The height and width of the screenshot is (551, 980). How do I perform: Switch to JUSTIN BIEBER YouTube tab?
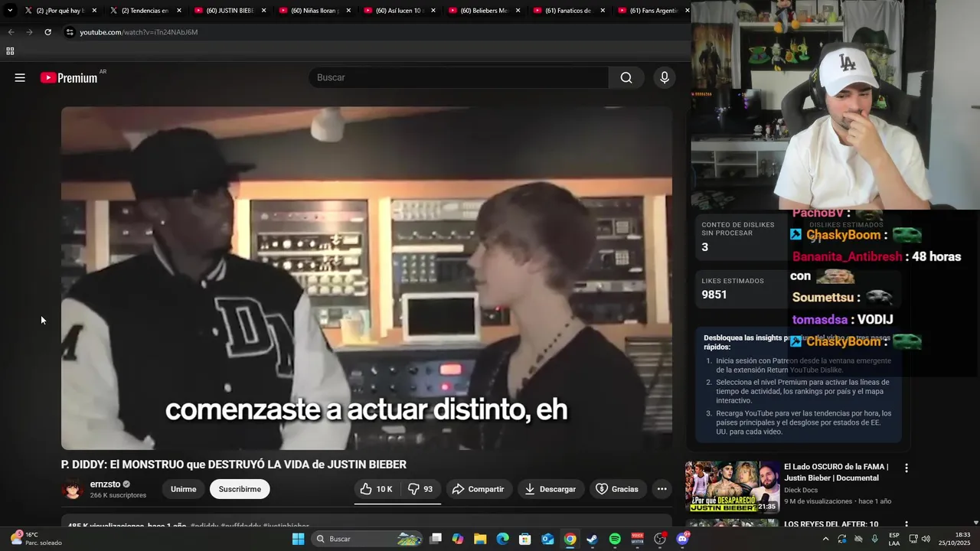[x=230, y=11]
